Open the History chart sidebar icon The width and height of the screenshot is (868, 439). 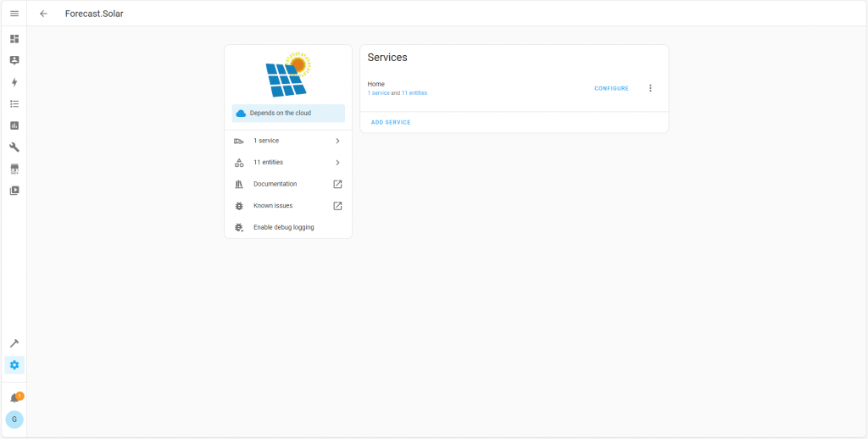click(x=14, y=125)
